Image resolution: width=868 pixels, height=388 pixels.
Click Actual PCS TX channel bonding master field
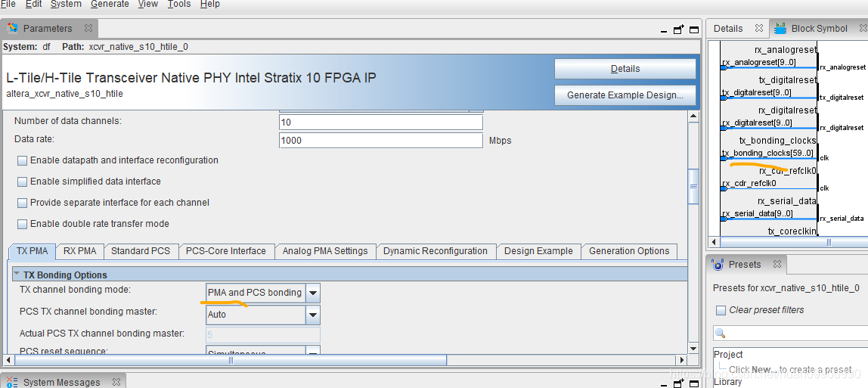tap(262, 334)
